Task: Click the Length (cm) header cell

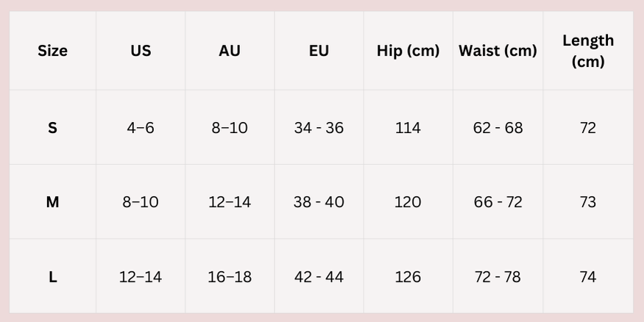Action: [x=588, y=51]
